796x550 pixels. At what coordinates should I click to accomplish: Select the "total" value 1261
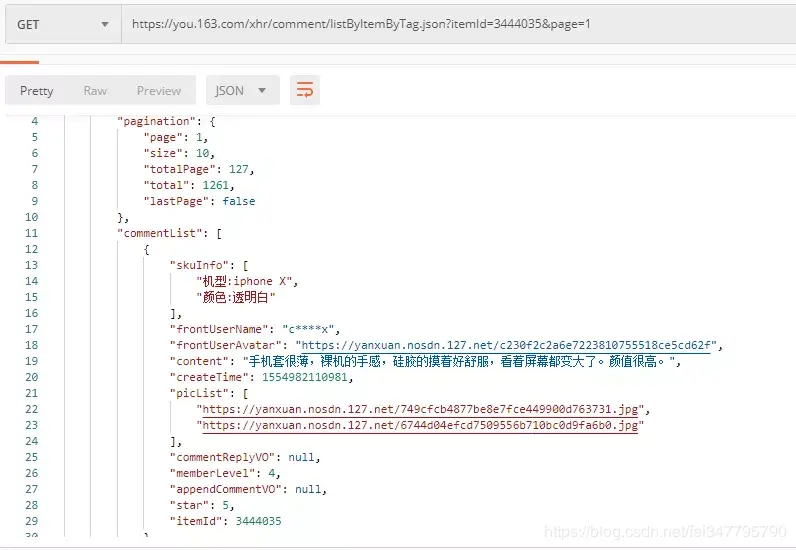pos(215,185)
